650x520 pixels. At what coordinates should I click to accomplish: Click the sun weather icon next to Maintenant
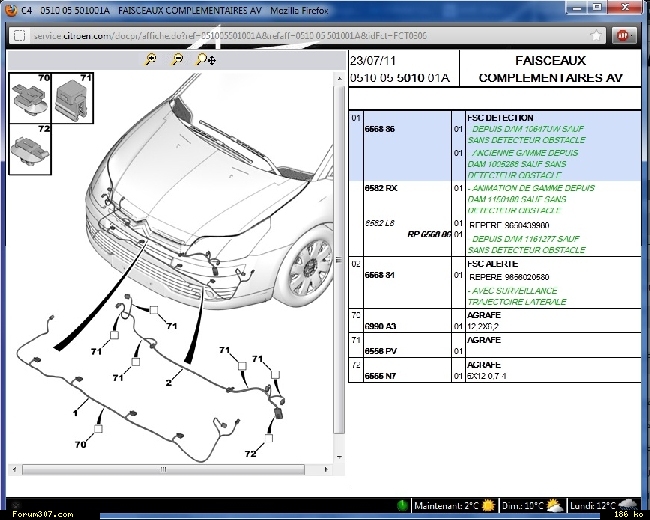[x=486, y=505]
